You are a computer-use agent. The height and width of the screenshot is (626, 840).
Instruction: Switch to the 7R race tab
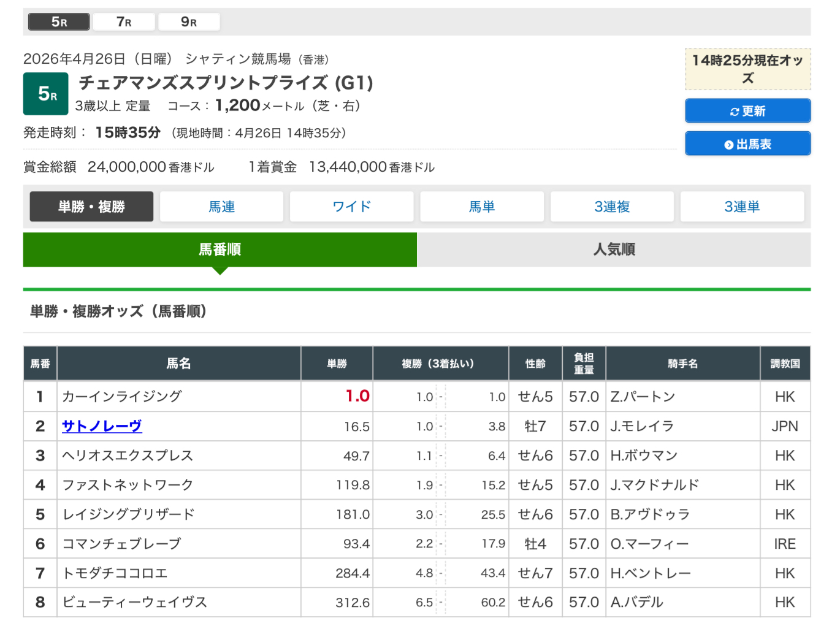[x=124, y=22]
